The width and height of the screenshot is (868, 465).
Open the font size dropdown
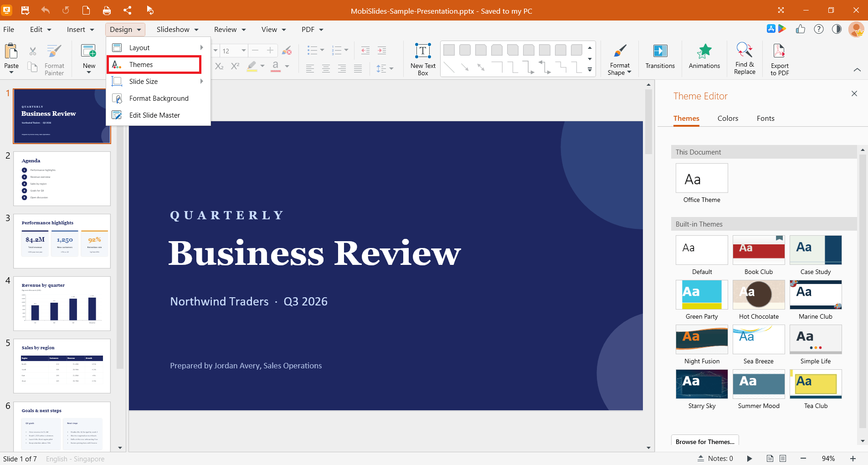[244, 51]
